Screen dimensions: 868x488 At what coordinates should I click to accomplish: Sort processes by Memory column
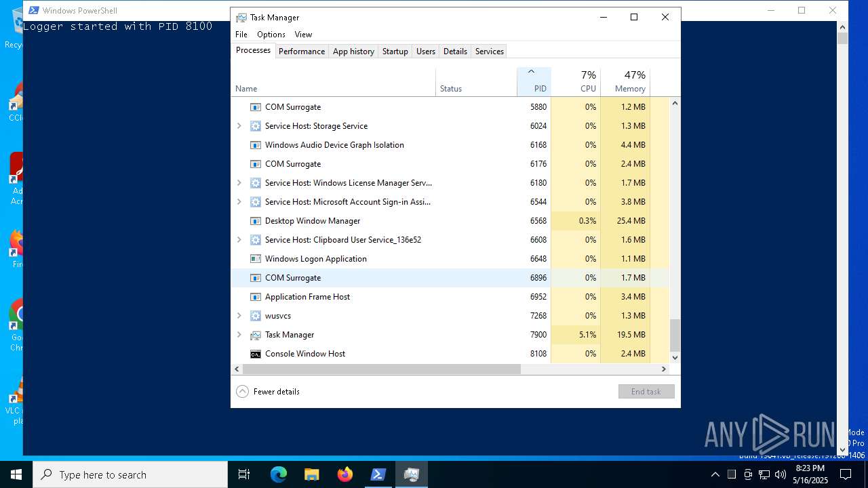625,81
